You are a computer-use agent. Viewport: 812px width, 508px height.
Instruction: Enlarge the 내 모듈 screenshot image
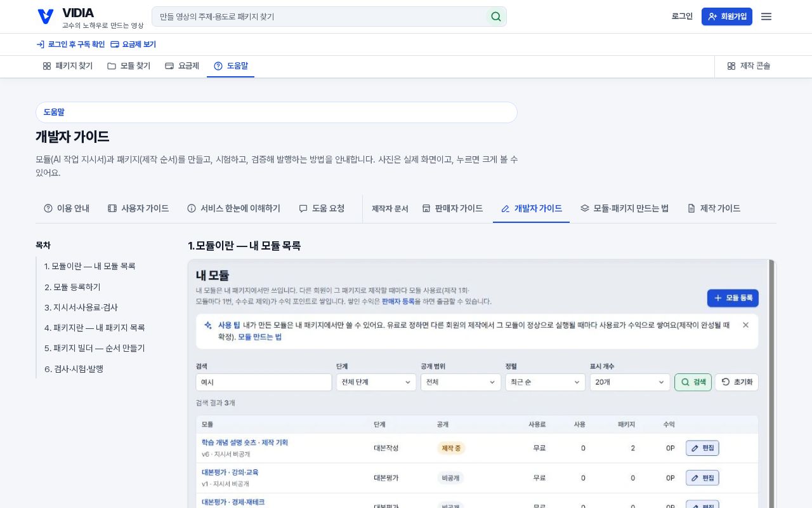[481, 384]
